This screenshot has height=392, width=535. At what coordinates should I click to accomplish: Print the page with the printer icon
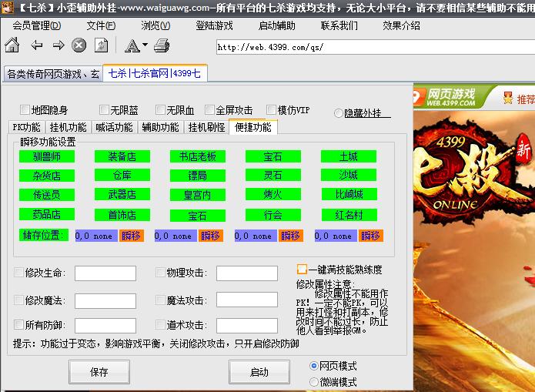tap(162, 45)
